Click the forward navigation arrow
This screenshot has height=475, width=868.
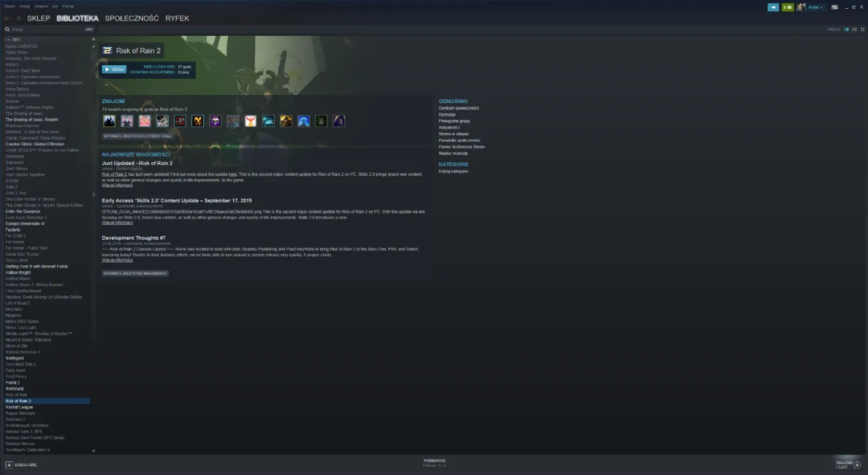tap(18, 18)
